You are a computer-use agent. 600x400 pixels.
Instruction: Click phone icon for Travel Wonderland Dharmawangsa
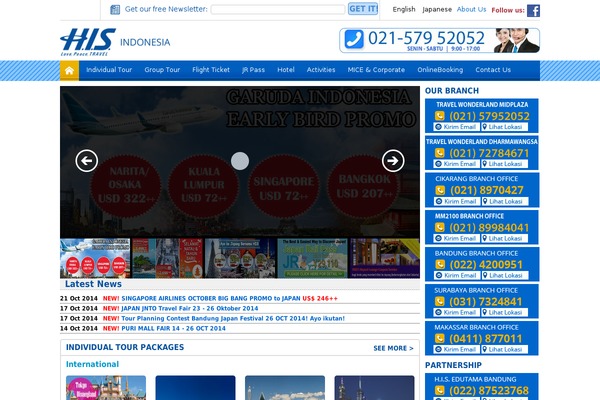point(440,153)
